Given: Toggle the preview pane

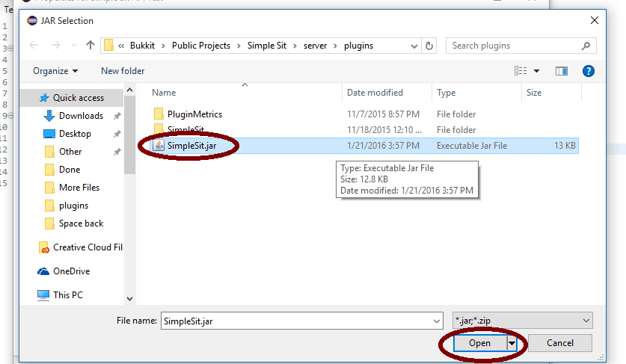Looking at the screenshot, I should 562,71.
